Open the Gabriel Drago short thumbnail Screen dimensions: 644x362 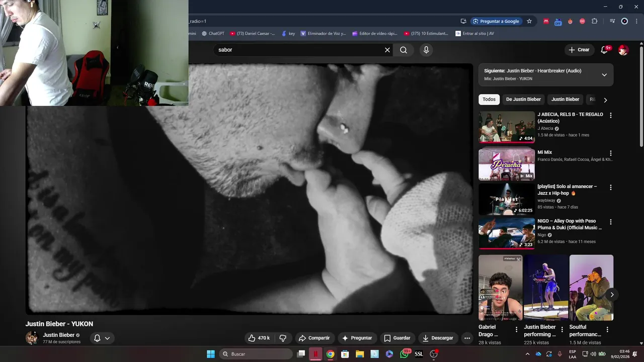(500, 288)
